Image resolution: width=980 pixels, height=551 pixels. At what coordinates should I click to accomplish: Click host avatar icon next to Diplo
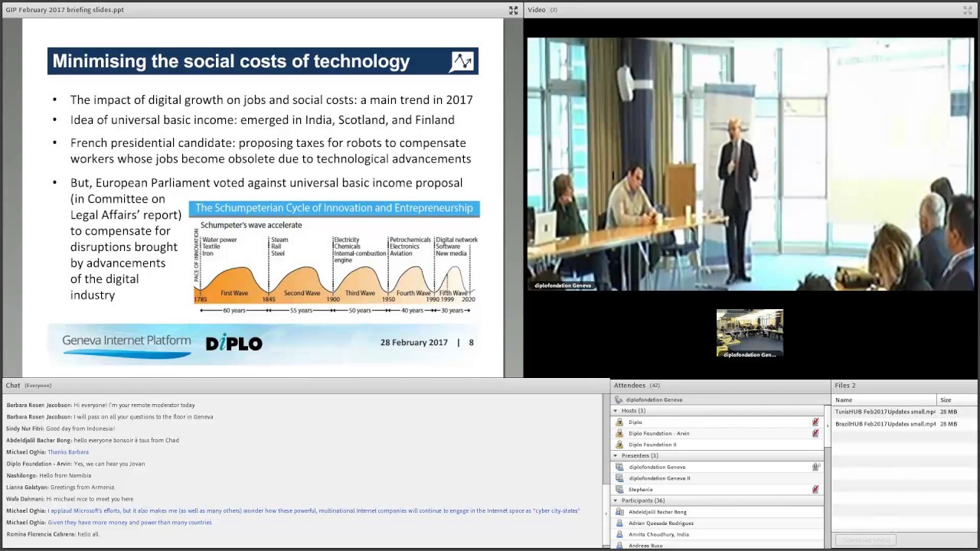619,422
